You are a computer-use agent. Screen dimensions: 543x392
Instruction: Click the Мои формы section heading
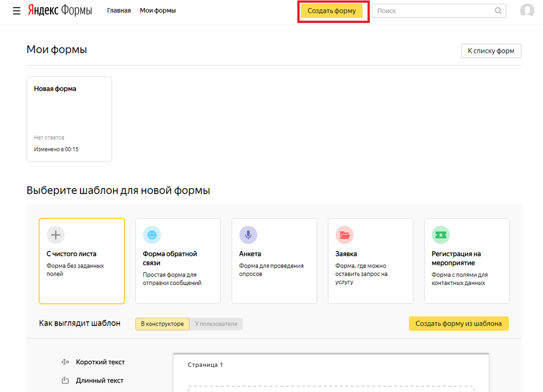tap(57, 49)
